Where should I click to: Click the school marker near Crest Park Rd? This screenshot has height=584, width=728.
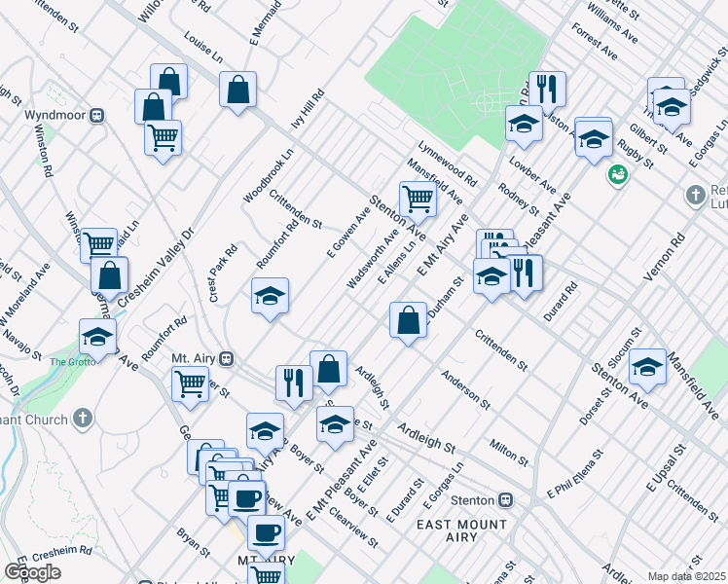(x=271, y=300)
